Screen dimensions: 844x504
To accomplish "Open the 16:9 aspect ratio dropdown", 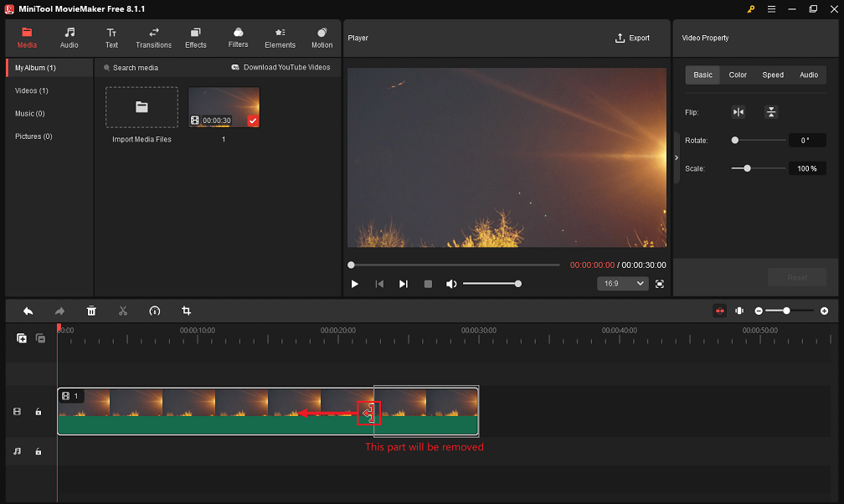I will (623, 284).
